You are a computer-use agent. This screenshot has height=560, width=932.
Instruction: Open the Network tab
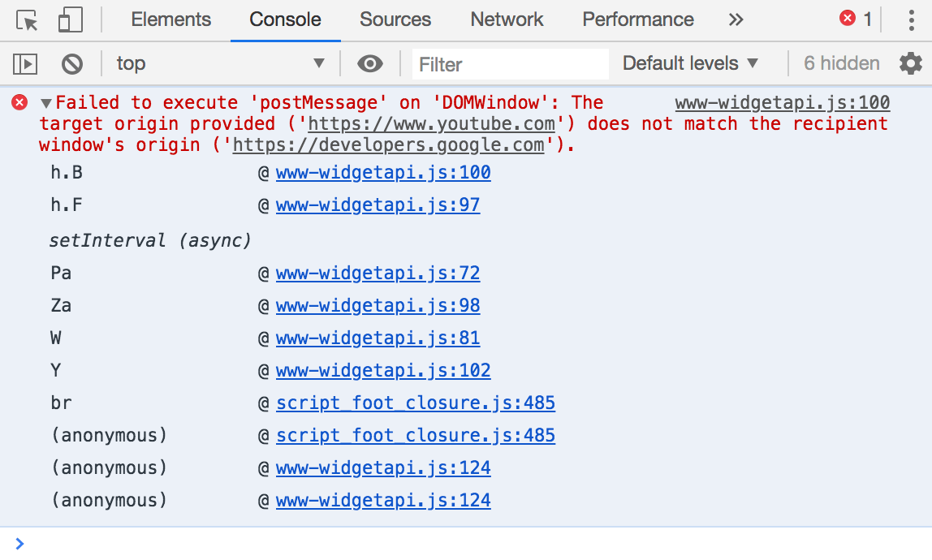506,19
